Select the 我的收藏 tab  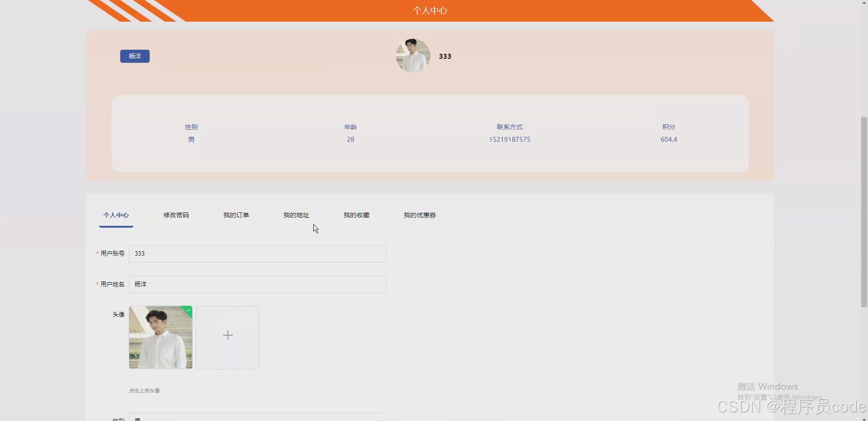(x=356, y=215)
